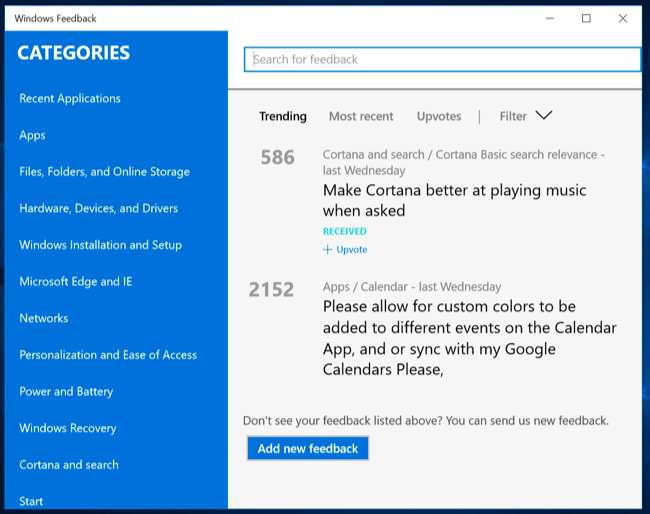Click the Add new feedback button
This screenshot has width=650, height=514.
coord(308,449)
